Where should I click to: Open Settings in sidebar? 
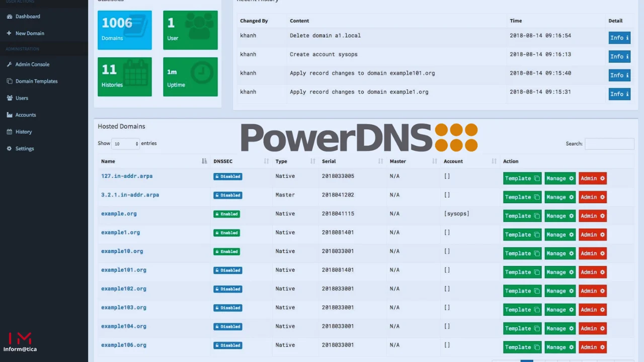(x=25, y=148)
